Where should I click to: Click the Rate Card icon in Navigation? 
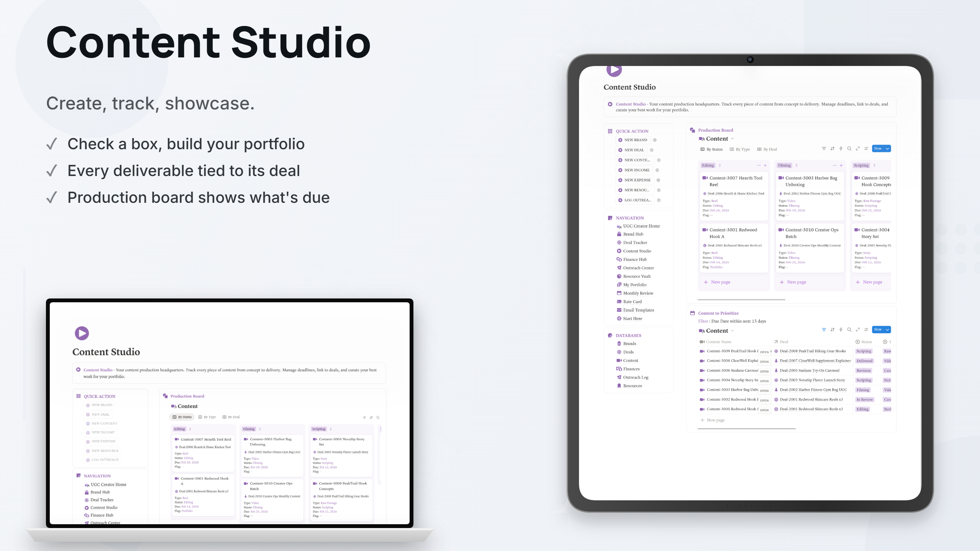[619, 302]
